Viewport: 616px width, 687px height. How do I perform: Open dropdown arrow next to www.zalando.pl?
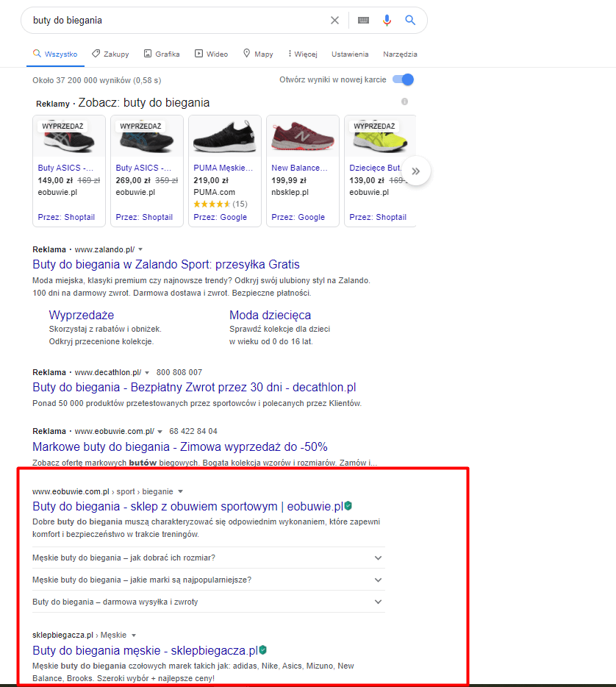[140, 249]
